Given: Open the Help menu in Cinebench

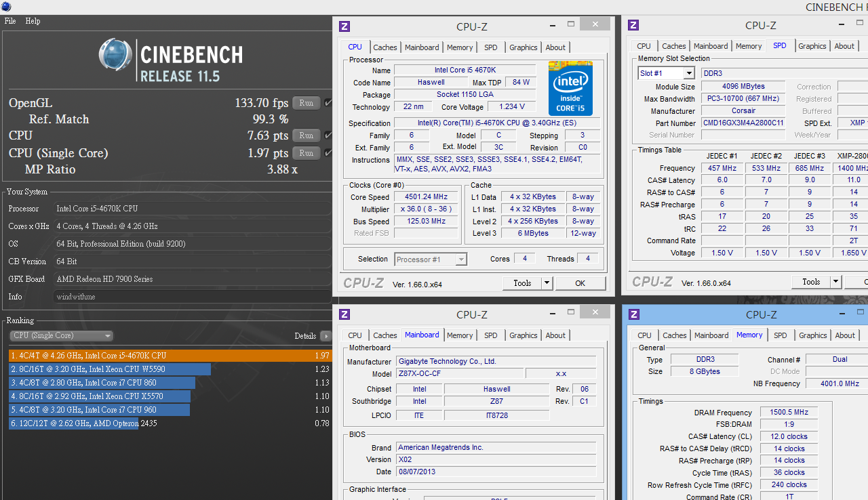Looking at the screenshot, I should pyautogui.click(x=33, y=21).
